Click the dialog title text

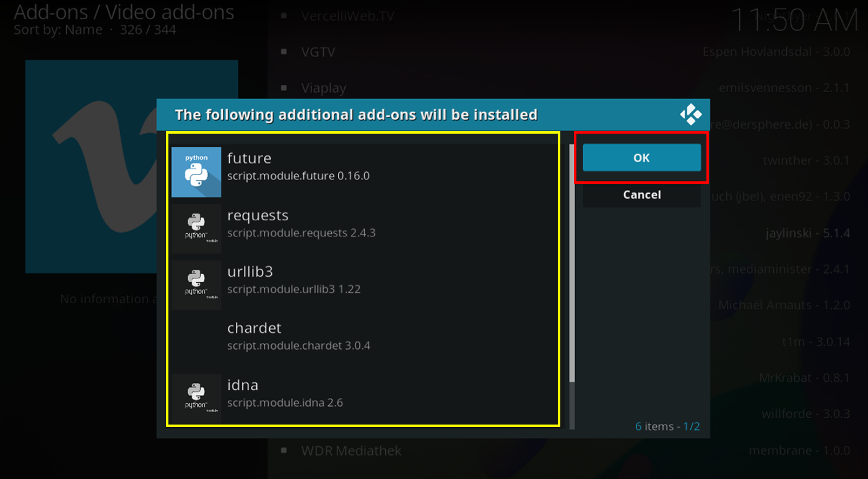point(356,114)
